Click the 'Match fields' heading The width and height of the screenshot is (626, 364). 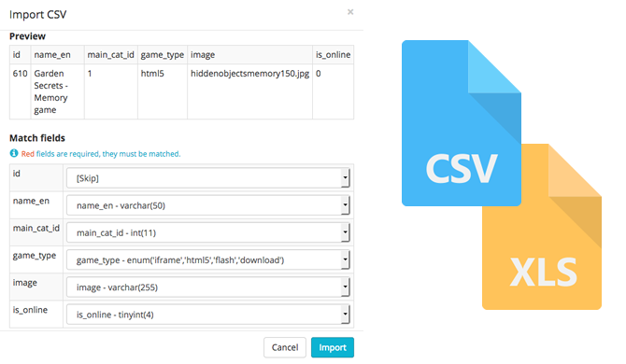point(37,138)
